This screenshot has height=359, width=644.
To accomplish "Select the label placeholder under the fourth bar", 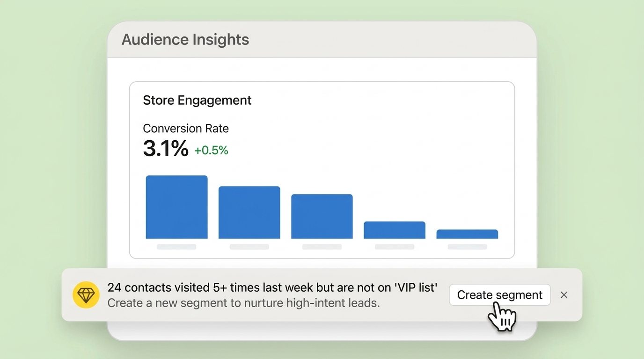I will pyautogui.click(x=395, y=247).
